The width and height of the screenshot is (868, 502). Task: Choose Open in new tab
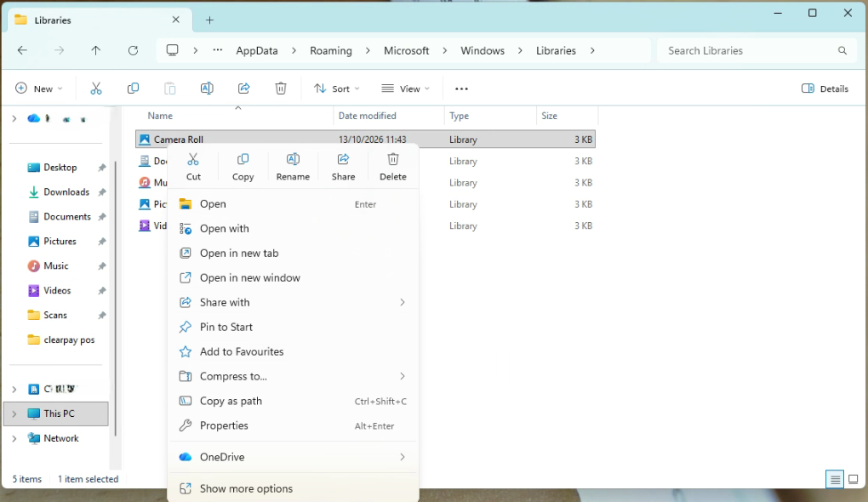pos(293,254)
